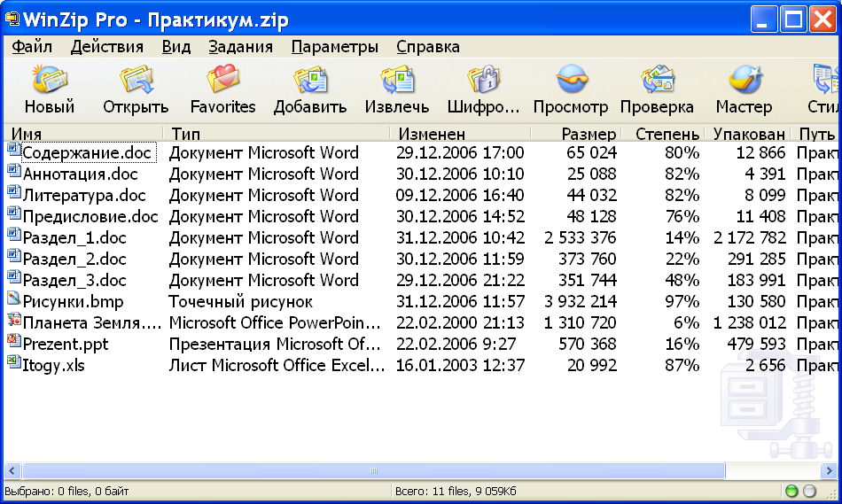Sort by the Тип column header
The height and width of the screenshot is (504, 842).
(x=277, y=133)
